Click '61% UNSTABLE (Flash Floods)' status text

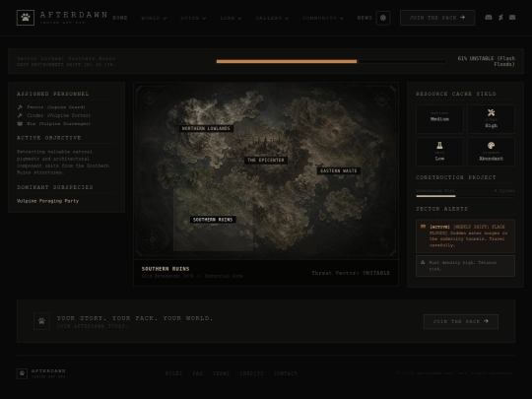487,61
